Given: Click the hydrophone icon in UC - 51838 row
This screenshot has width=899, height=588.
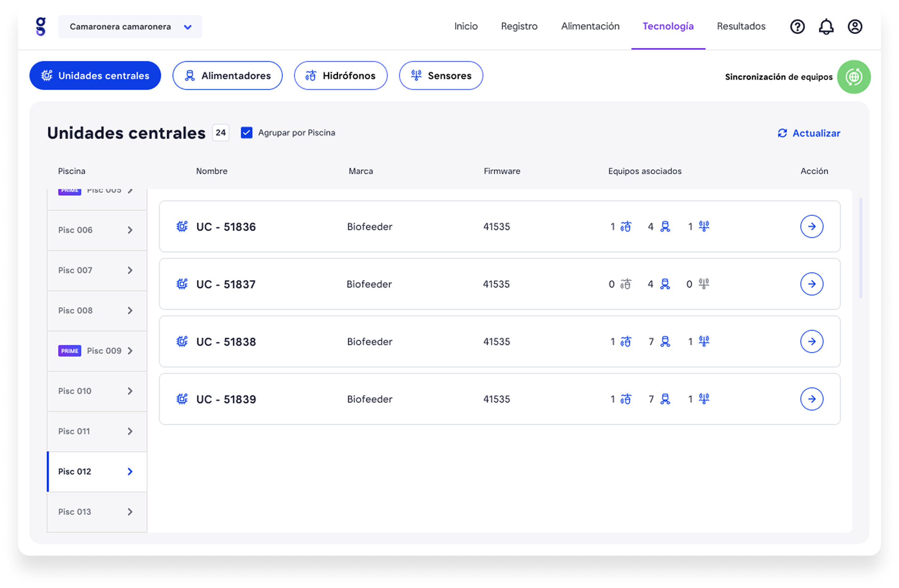Looking at the screenshot, I should point(625,341).
